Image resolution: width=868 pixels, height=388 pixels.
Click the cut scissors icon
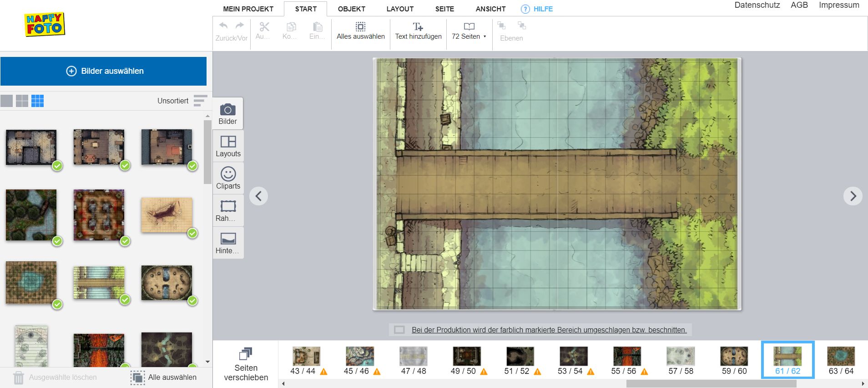point(264,27)
